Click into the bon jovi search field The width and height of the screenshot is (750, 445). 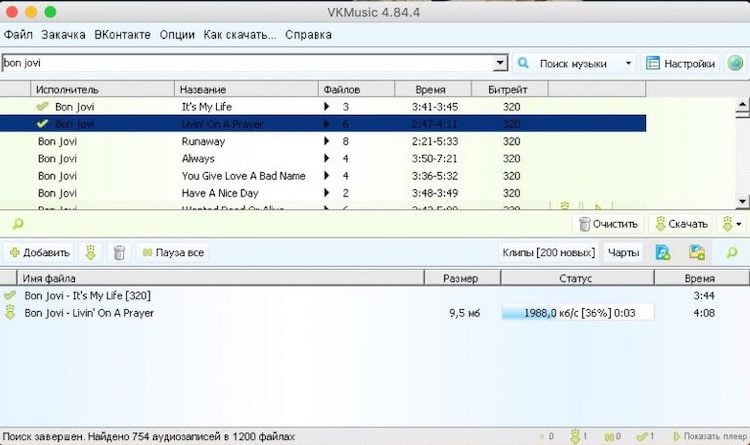(x=247, y=63)
